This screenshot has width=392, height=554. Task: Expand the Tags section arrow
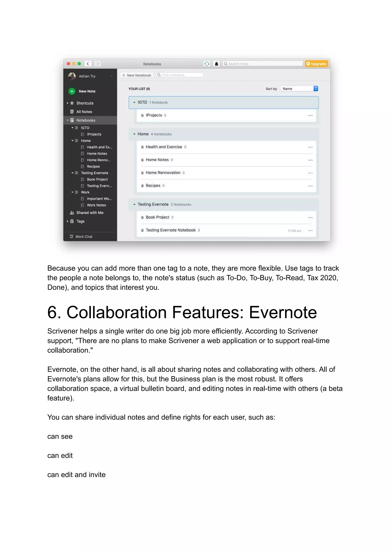(68, 221)
